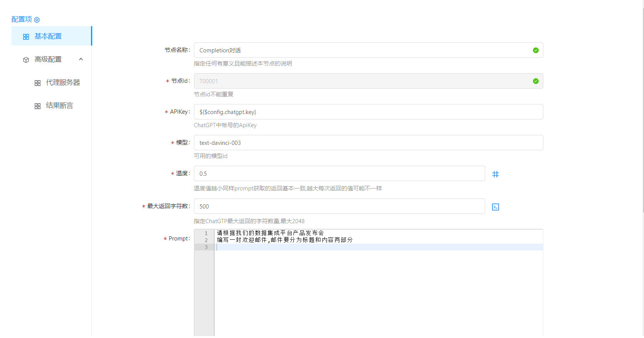This screenshot has width=644, height=338.
Task: Click the grid icon next to 结果断言
Action: click(x=37, y=106)
